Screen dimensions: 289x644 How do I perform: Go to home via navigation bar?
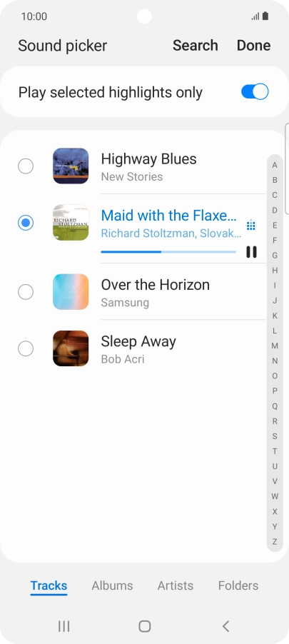click(144, 626)
